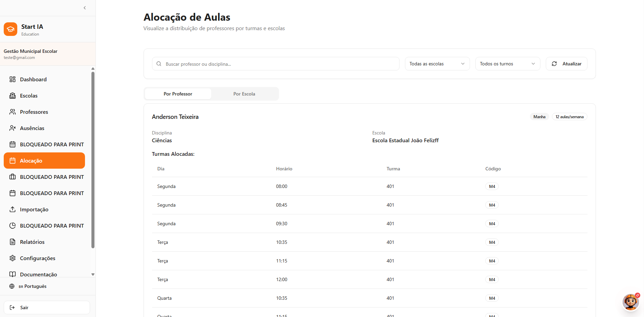Click the globe language icon
Image resolution: width=644 pixels, height=317 pixels.
click(12, 286)
